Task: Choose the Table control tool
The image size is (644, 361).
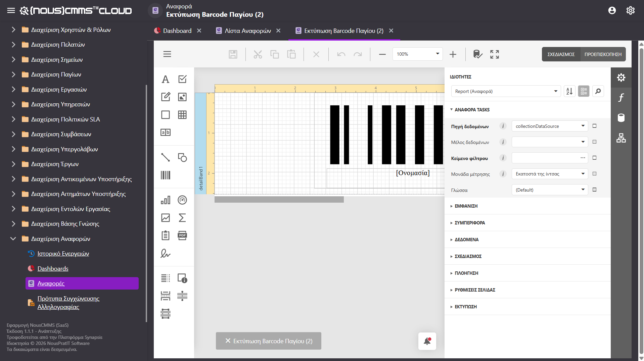Action: point(182,115)
